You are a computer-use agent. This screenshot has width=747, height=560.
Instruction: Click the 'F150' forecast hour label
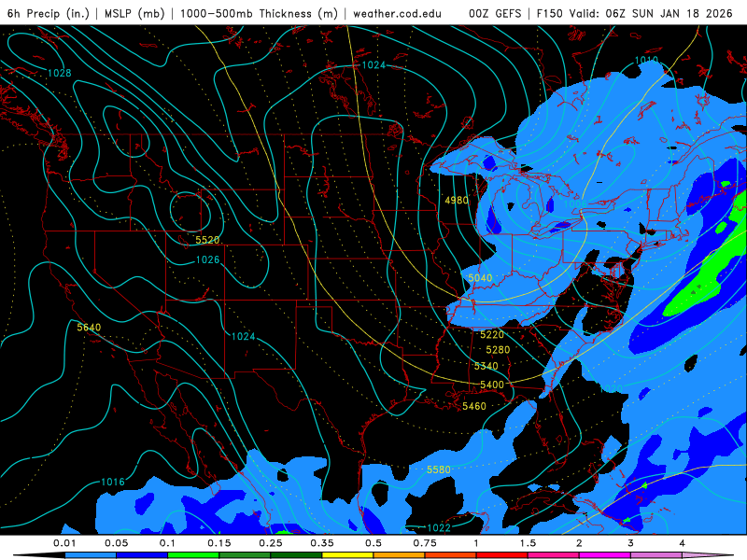point(550,13)
